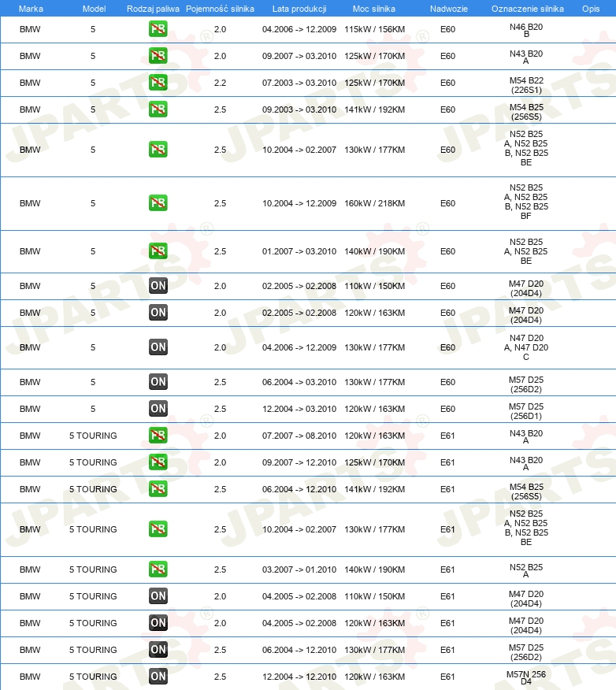Select the '06.2004 -> 03.2010' production years cell
The height and width of the screenshot is (690, 616).
(x=299, y=382)
